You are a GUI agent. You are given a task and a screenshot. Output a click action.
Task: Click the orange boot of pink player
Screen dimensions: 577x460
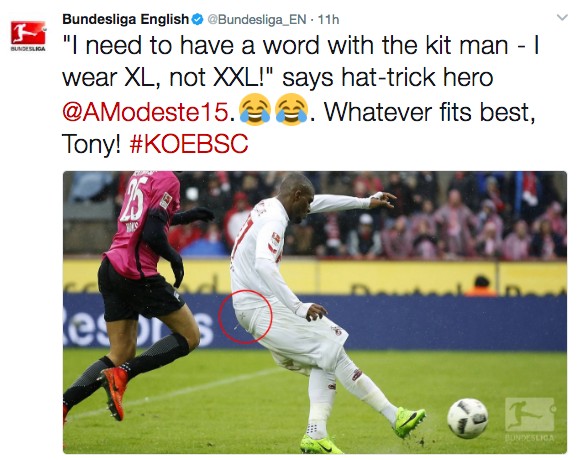tap(114, 392)
